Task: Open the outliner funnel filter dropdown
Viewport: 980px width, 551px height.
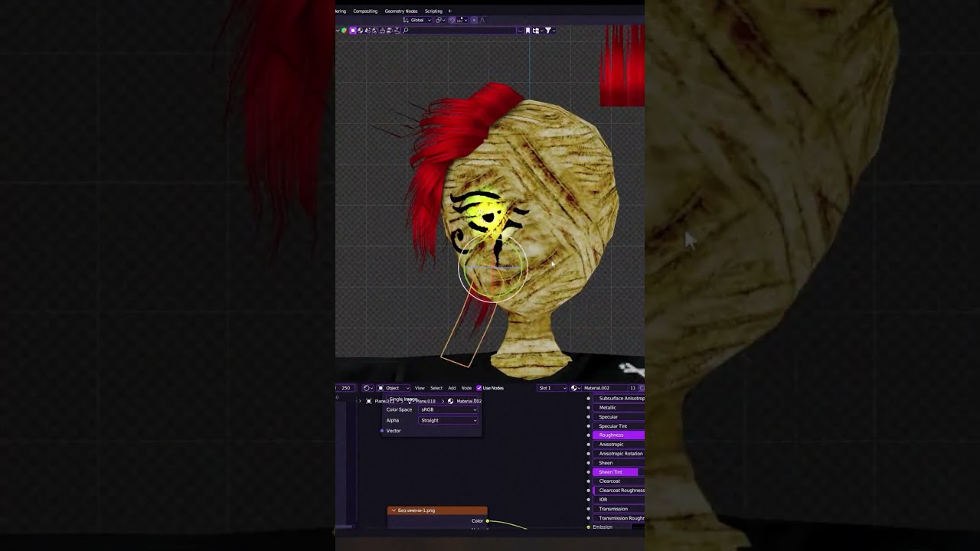Action: 550,31
